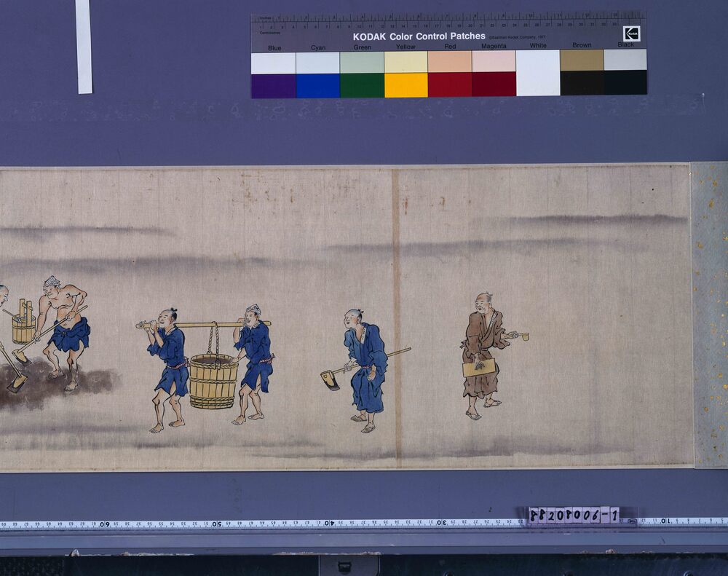
Task: Select the "Red" label on the color card
Action: tap(450, 46)
